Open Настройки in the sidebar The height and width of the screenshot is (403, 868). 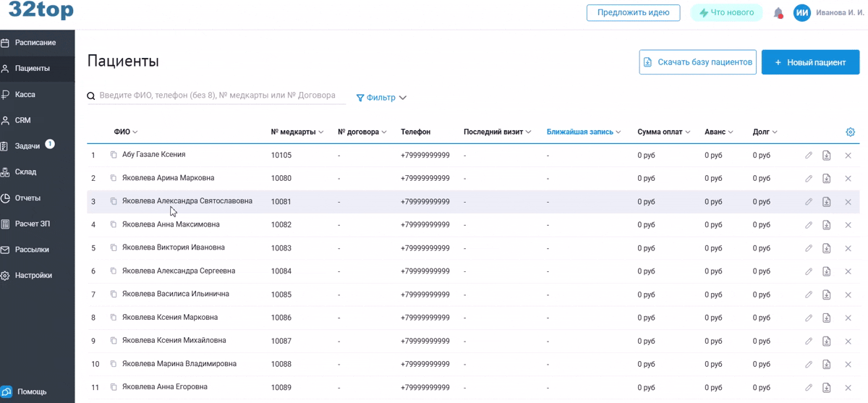[37, 276]
